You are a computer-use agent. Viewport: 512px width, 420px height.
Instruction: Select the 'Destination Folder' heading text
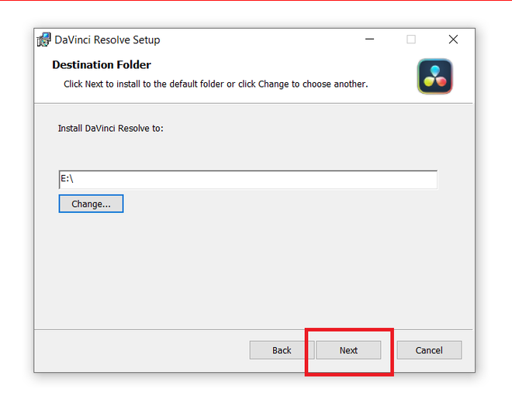click(x=102, y=64)
